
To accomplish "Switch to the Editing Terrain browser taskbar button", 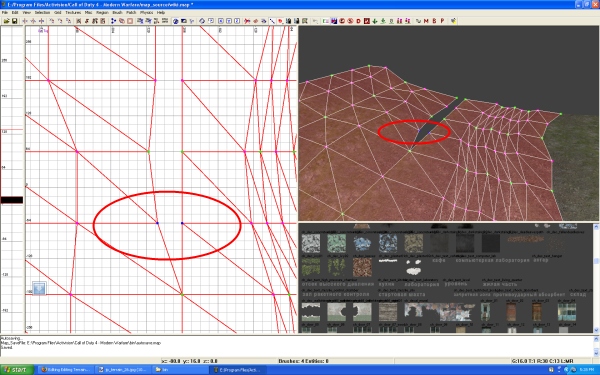I will coord(66,370).
